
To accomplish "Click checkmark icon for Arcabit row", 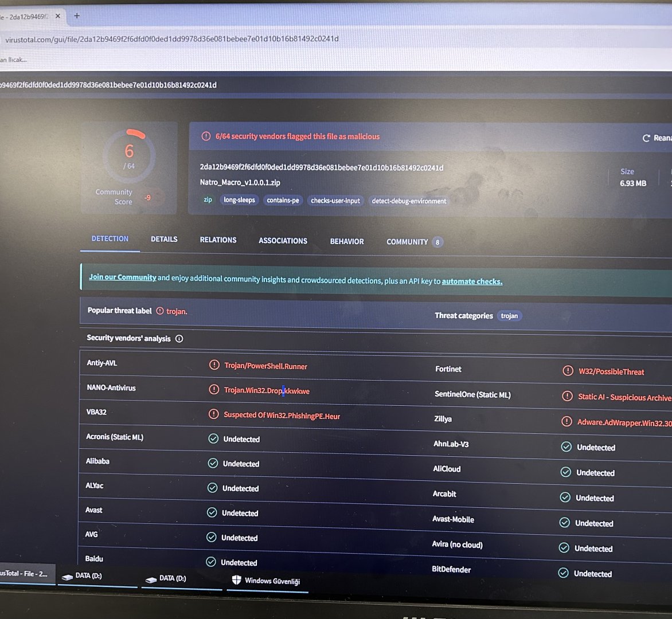I will 565,497.
